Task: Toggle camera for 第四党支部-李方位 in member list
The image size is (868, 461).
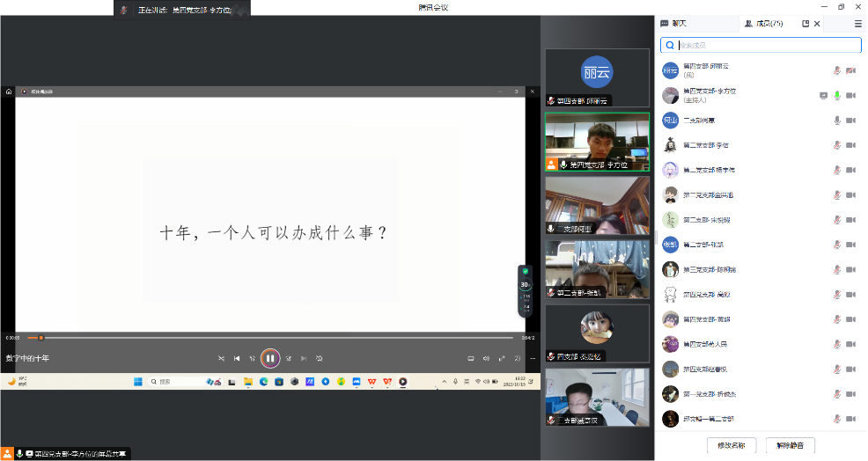Action: 850,95
